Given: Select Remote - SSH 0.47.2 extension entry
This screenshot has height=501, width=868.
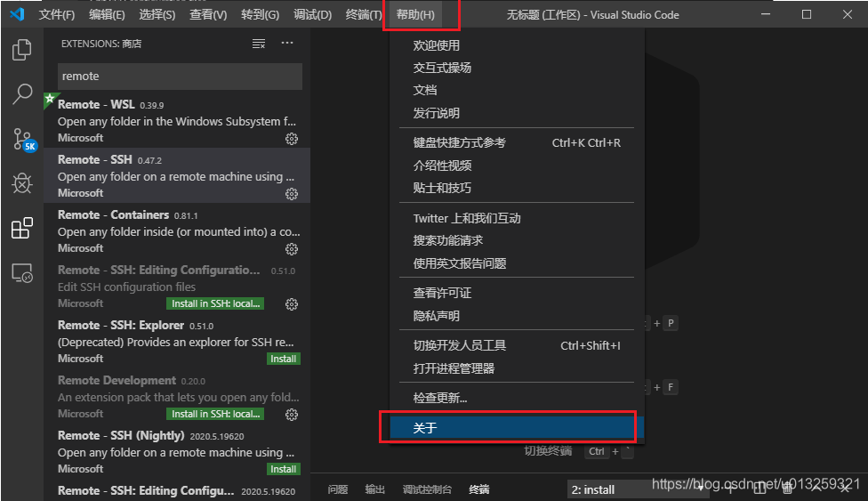Looking at the screenshot, I should tap(177, 175).
